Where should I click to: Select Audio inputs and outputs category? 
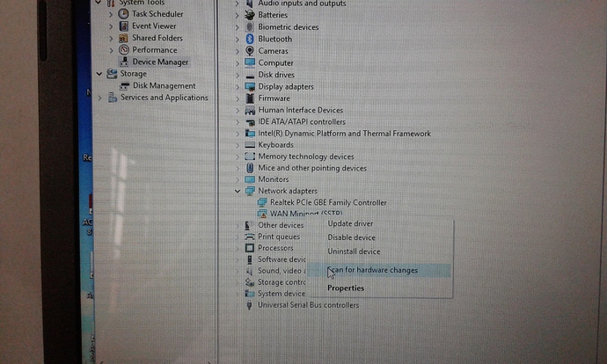click(302, 4)
